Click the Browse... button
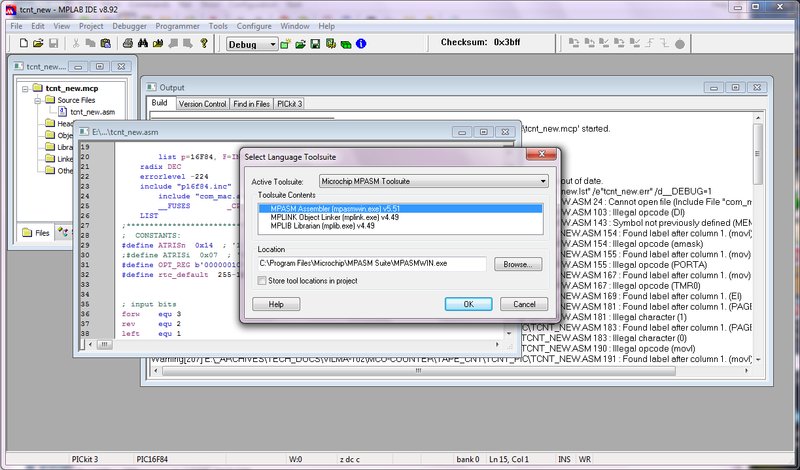 [x=518, y=264]
